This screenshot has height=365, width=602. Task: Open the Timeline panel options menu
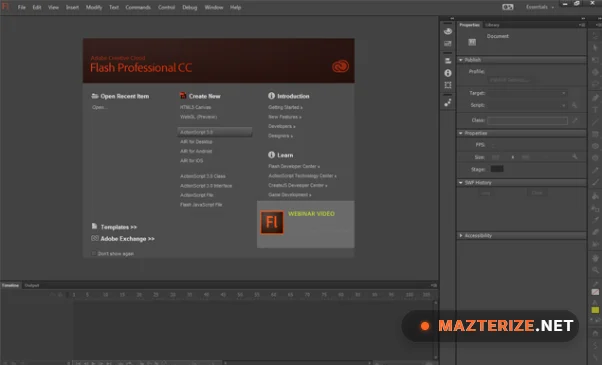[433, 285]
